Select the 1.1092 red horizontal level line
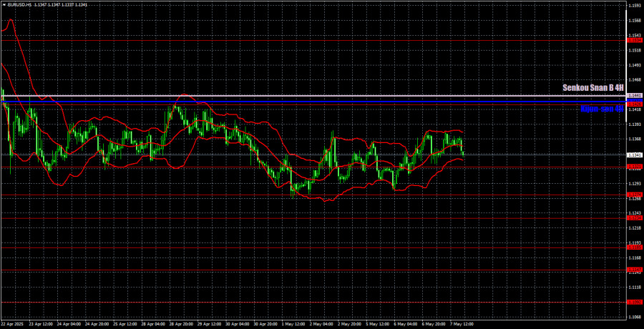Viewport: 644px width, 329px height. pos(313,303)
